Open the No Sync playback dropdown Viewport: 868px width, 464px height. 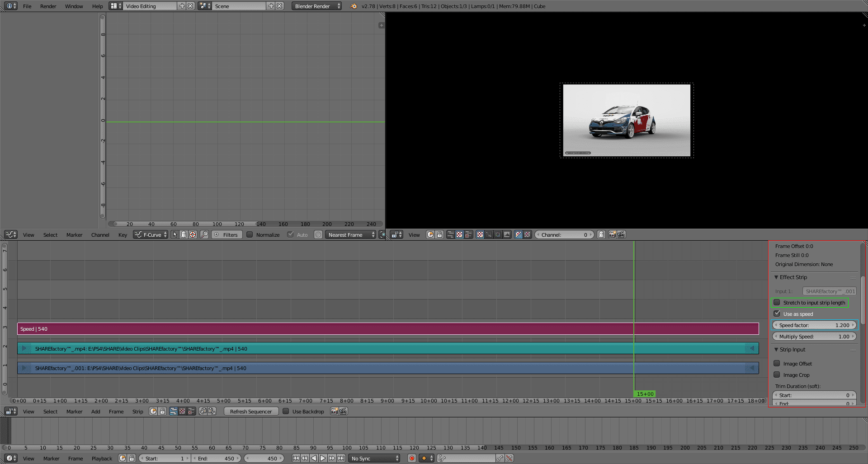click(375, 458)
